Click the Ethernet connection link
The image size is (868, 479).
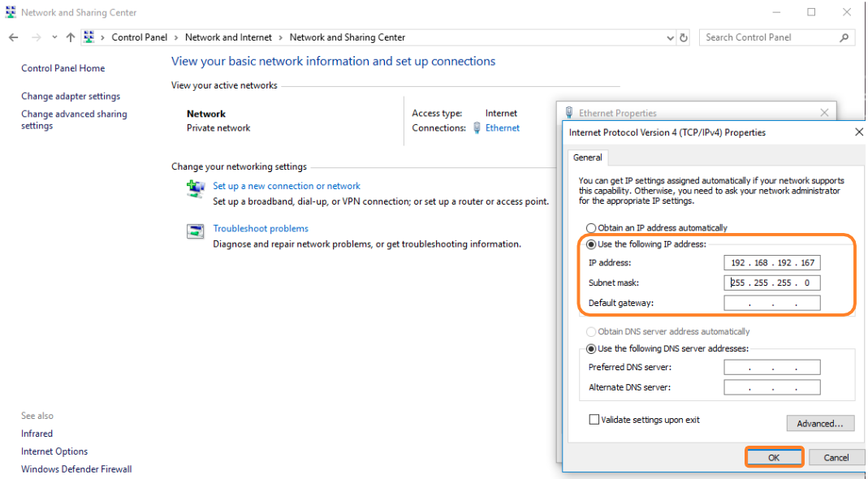click(x=503, y=128)
